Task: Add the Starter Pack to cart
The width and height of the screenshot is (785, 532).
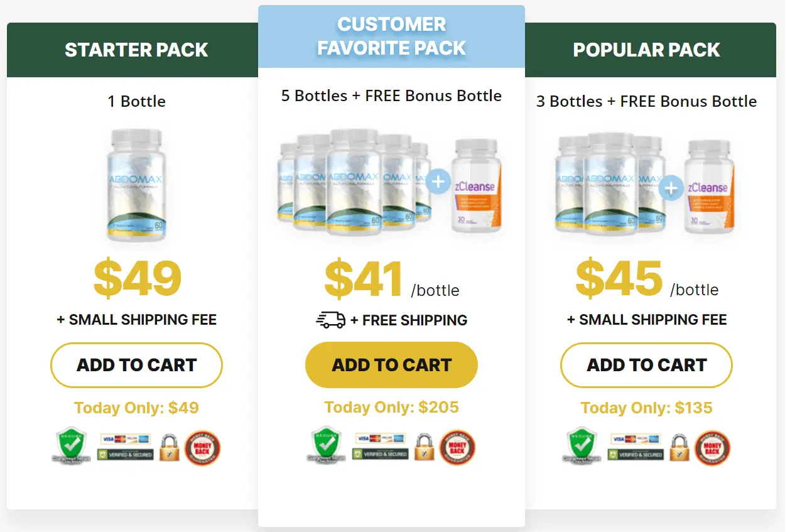Action: coord(136,365)
